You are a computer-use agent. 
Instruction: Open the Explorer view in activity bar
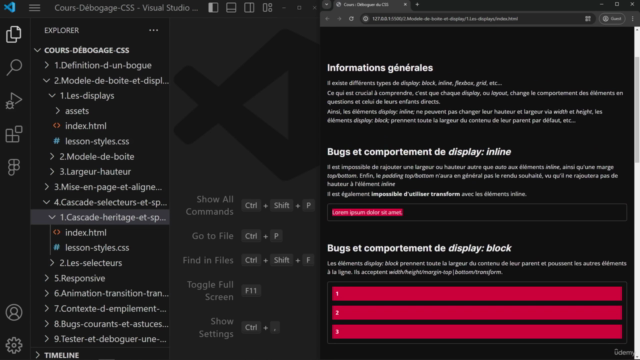tap(13, 34)
